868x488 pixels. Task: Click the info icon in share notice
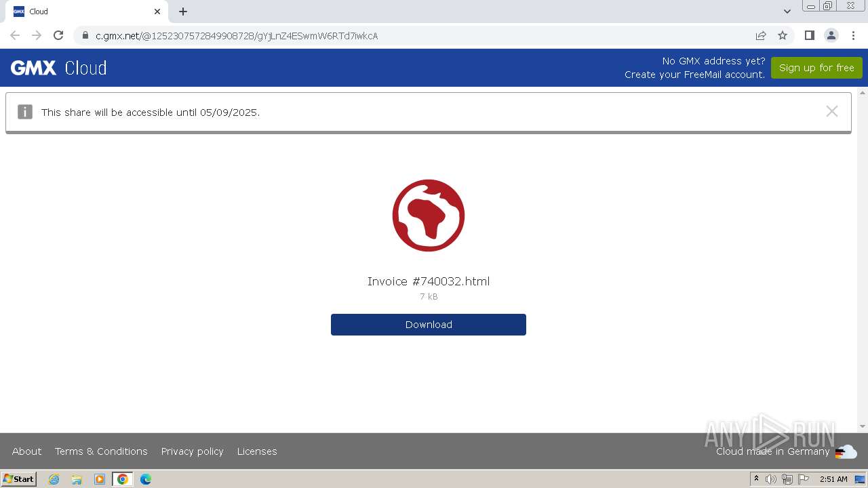(x=25, y=112)
